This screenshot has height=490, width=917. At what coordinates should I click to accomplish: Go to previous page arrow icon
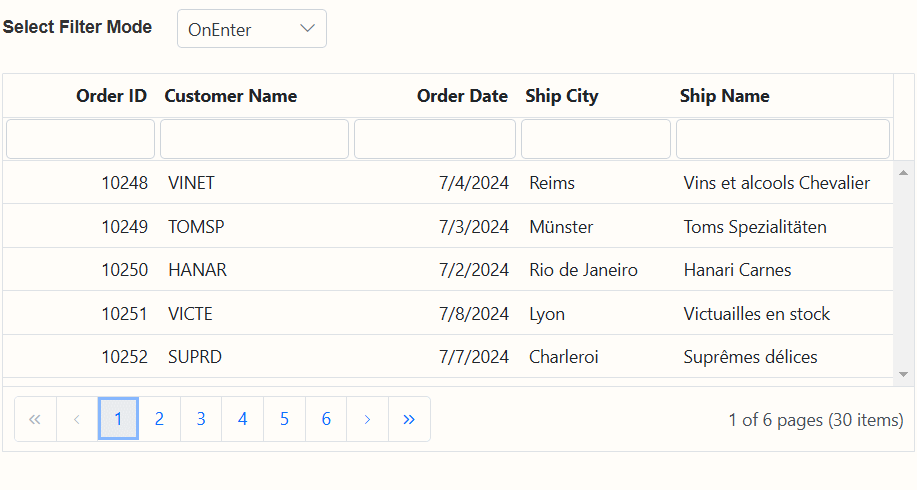click(x=77, y=419)
